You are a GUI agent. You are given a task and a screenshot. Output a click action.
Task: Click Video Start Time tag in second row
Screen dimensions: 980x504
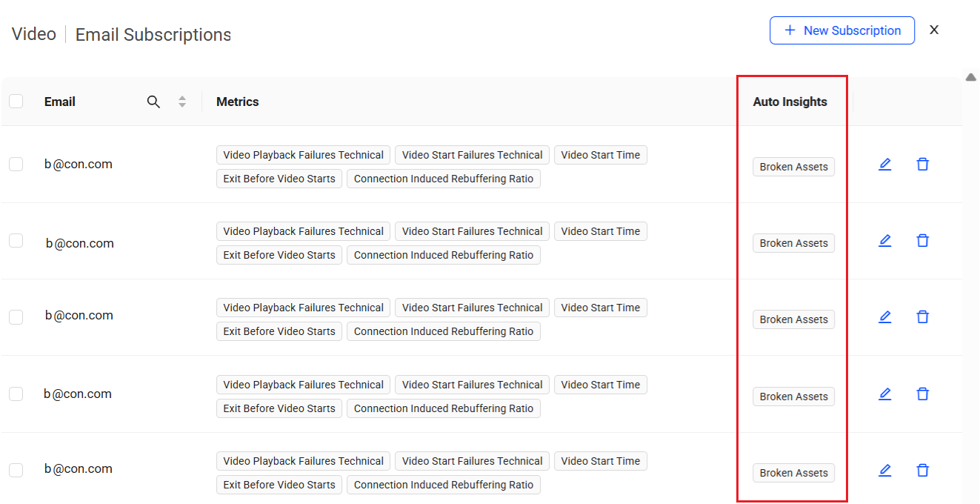(x=600, y=231)
